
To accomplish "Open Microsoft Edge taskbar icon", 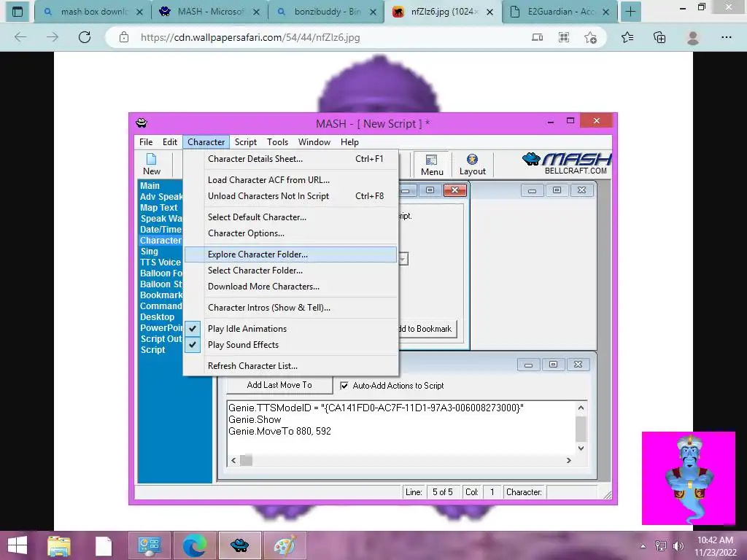I will tap(194, 545).
